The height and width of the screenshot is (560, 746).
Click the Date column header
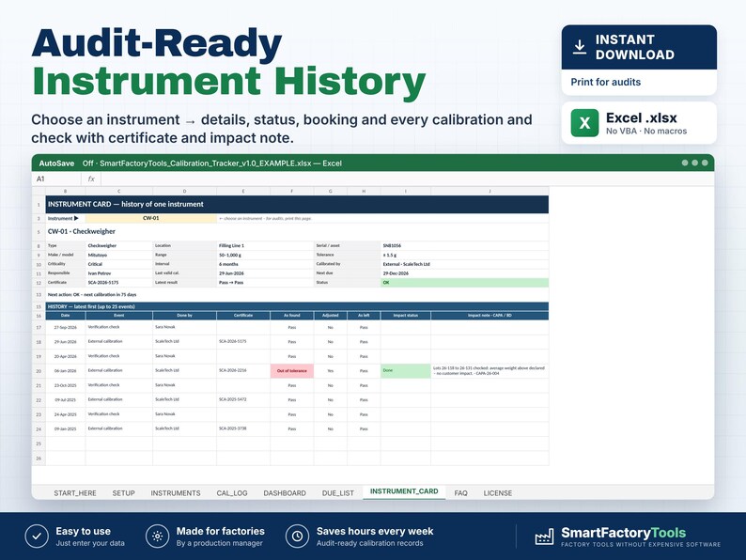66,316
